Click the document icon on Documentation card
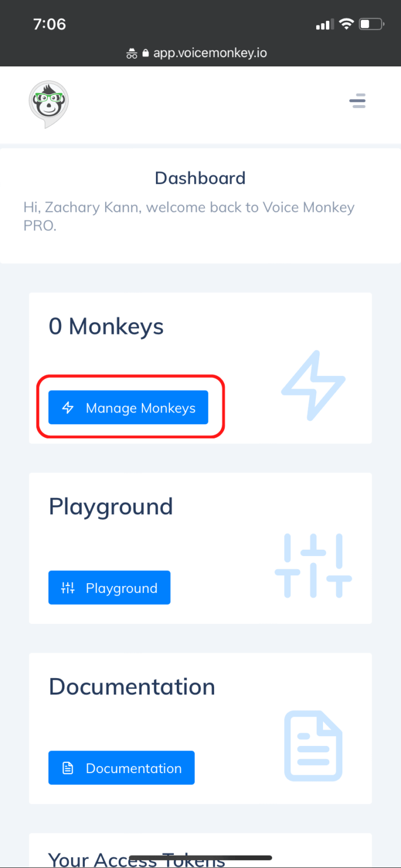Viewport: 401px width, 868px height. pyautogui.click(x=313, y=745)
